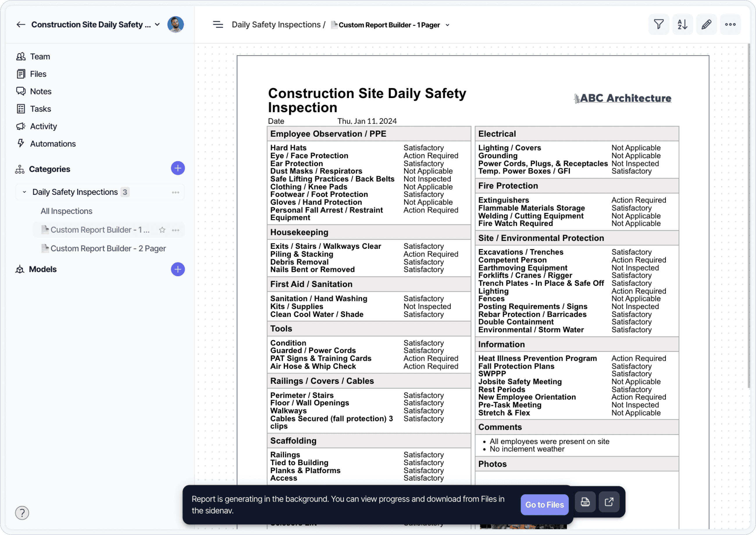The image size is (756, 535).
Task: Collapse the Daily Safety Inspections category
Action: click(24, 192)
